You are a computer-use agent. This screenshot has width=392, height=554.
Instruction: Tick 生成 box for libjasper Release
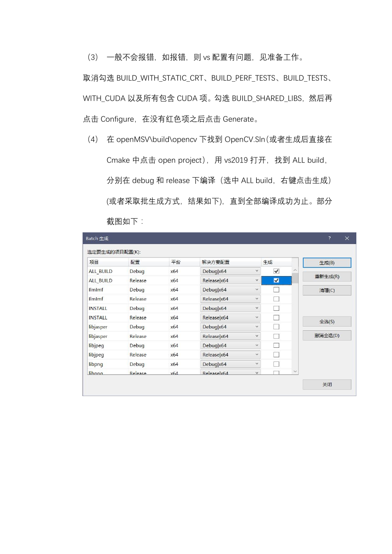(x=277, y=336)
